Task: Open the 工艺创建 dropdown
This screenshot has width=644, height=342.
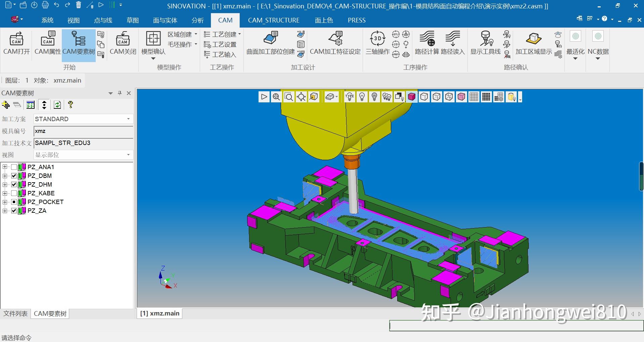Action: [222, 34]
